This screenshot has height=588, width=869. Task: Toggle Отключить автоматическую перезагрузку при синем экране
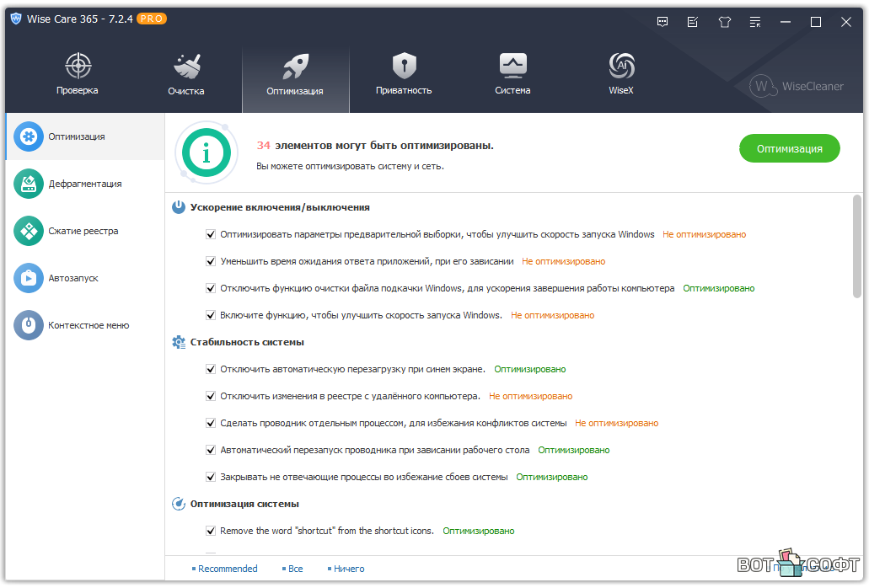pos(211,369)
